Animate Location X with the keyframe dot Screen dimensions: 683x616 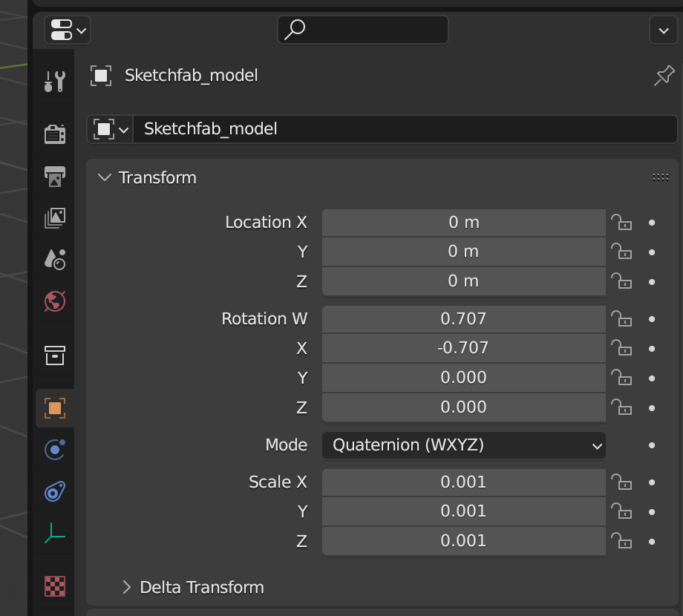pos(652,223)
